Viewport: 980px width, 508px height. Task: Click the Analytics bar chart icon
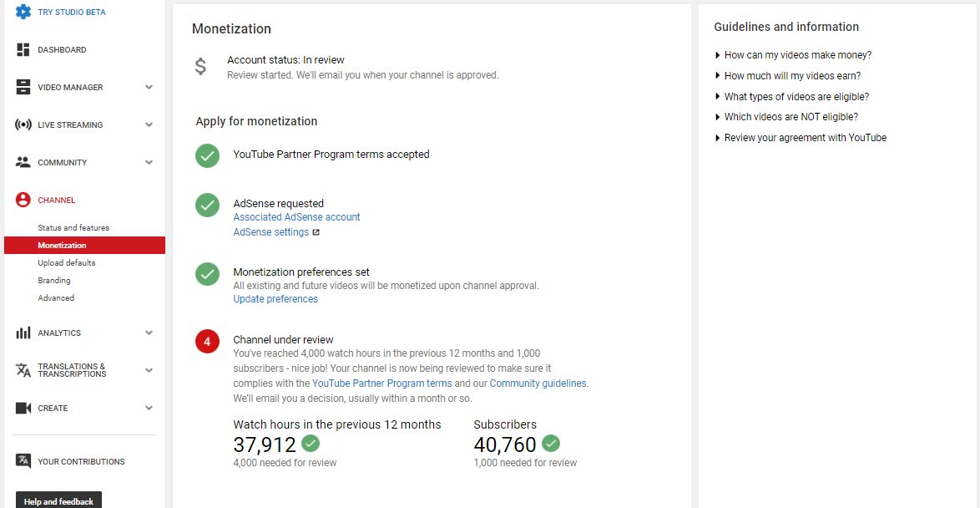pyautogui.click(x=23, y=333)
